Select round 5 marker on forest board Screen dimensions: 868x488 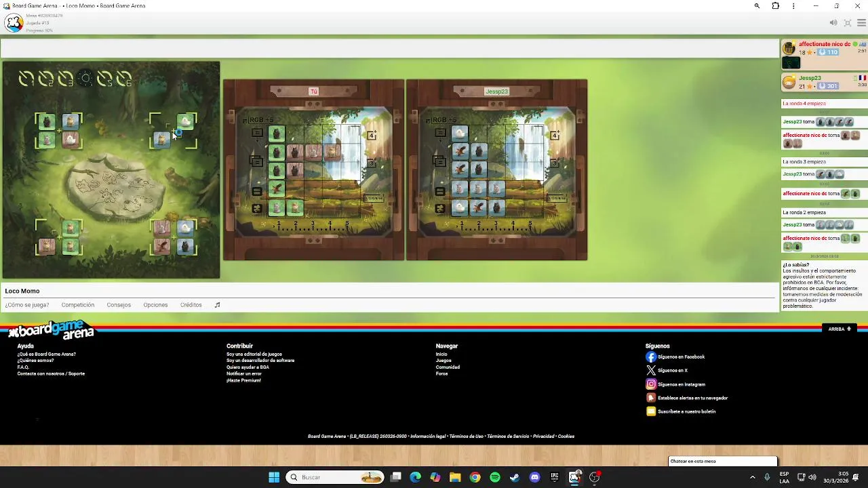tap(104, 79)
